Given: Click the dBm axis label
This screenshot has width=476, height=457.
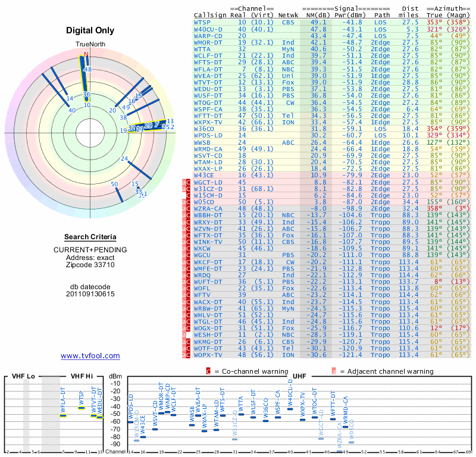Looking at the screenshot, I should point(115,377).
